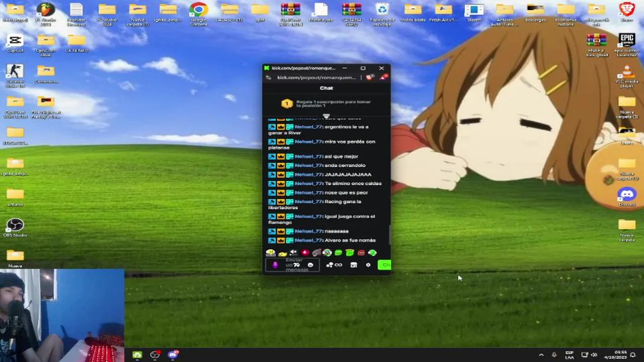Open the FNAF 4 WinRAR archive
Screen dimensions: 644x362
pyautogui.click(x=597, y=44)
